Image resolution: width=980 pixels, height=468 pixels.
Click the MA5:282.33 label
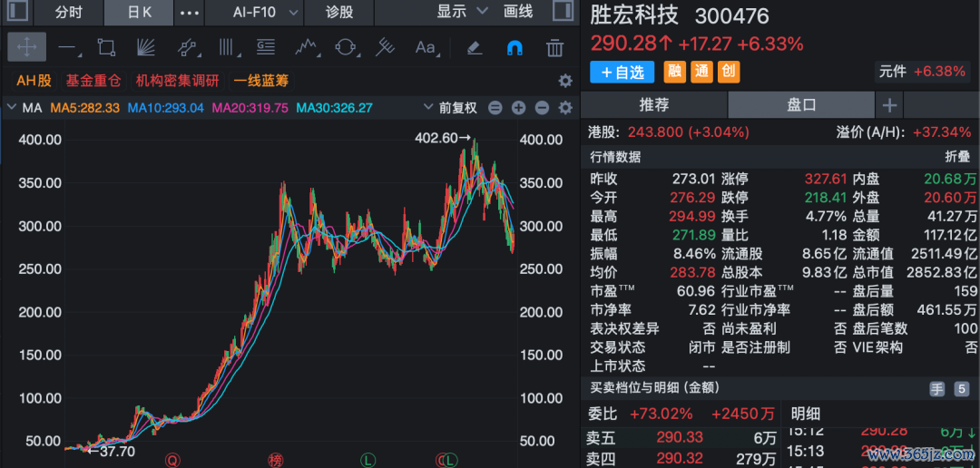pyautogui.click(x=85, y=107)
